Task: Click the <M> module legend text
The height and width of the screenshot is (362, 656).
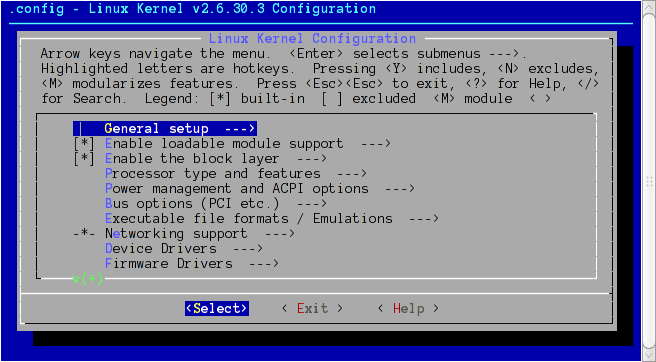Action: tap(473, 99)
